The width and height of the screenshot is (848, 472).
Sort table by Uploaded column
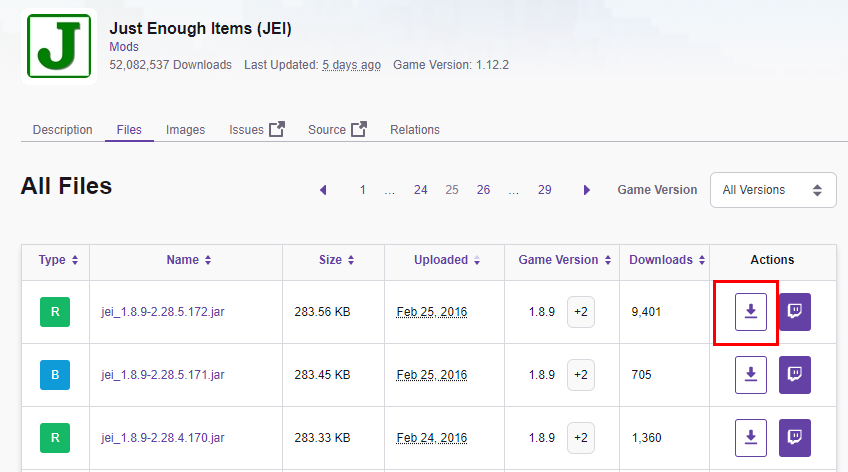[x=447, y=260]
